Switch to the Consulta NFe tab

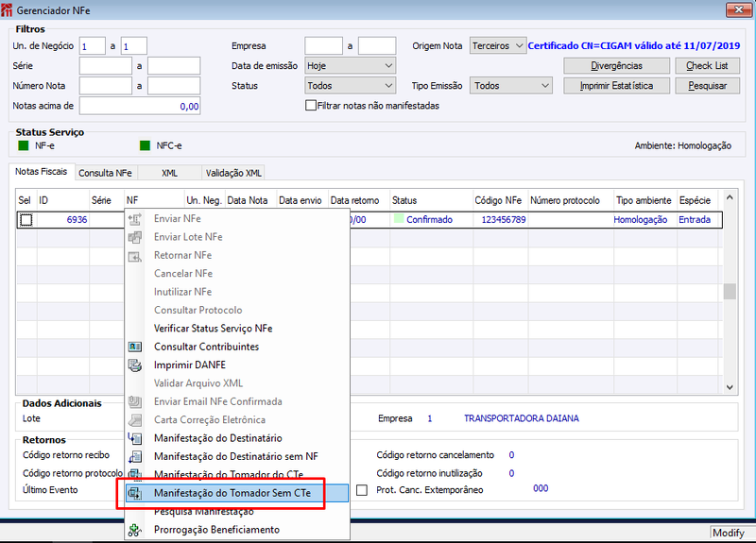105,173
